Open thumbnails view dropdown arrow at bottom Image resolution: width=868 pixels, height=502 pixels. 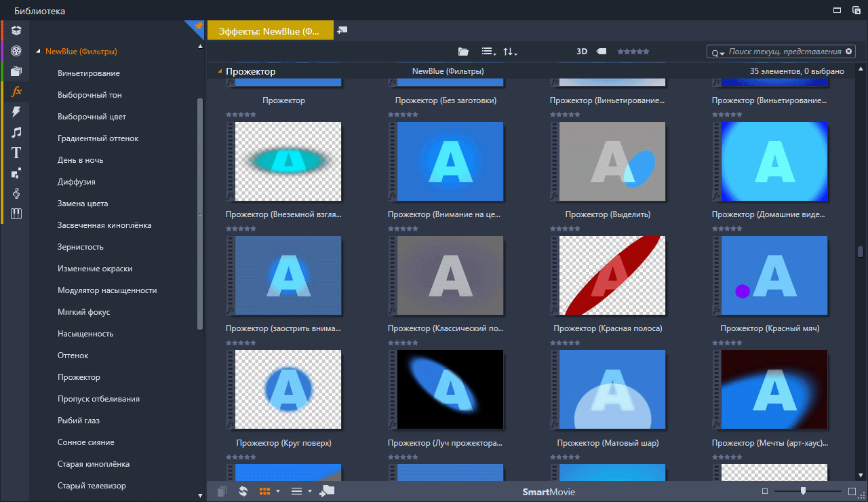click(278, 491)
